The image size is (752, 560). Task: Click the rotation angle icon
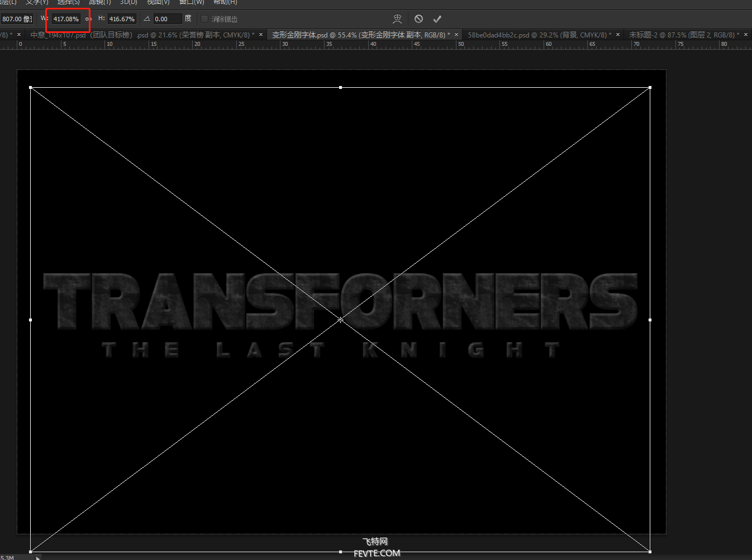tap(147, 19)
